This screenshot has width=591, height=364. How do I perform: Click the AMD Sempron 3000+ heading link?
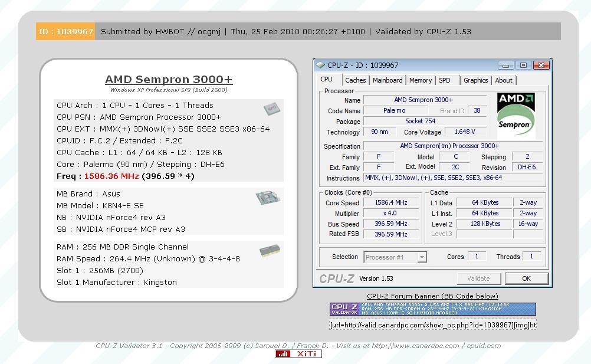169,80
